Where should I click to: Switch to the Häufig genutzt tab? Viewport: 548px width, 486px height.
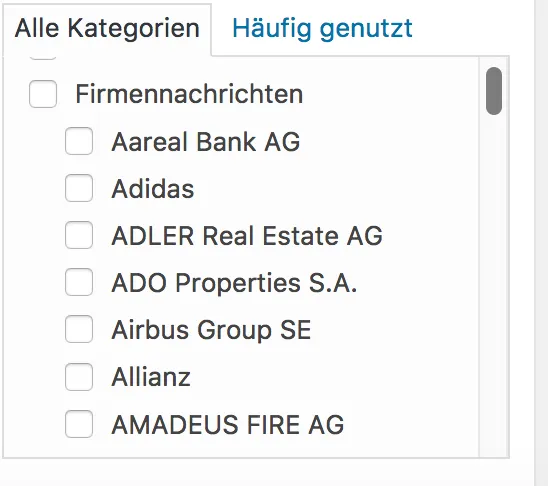click(322, 29)
